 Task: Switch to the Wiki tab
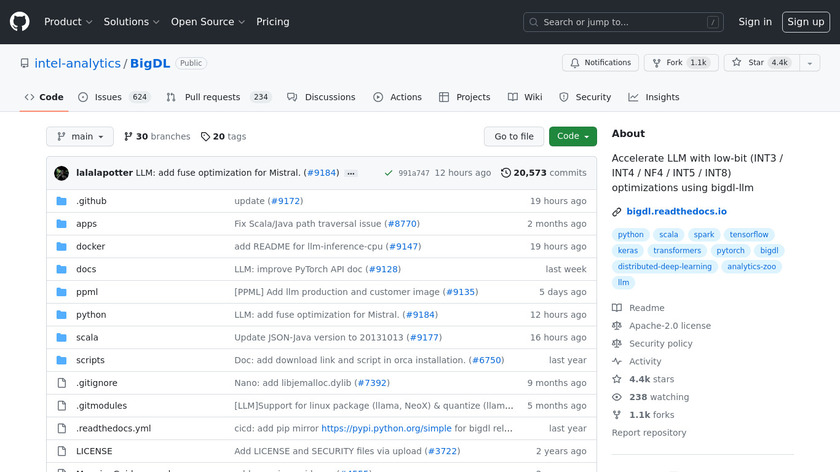(x=525, y=97)
